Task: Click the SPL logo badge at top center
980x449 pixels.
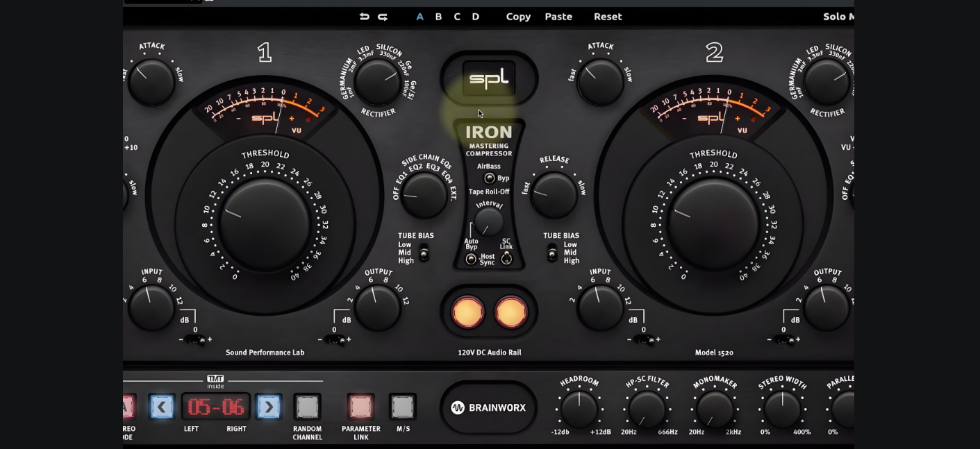Action: click(489, 78)
